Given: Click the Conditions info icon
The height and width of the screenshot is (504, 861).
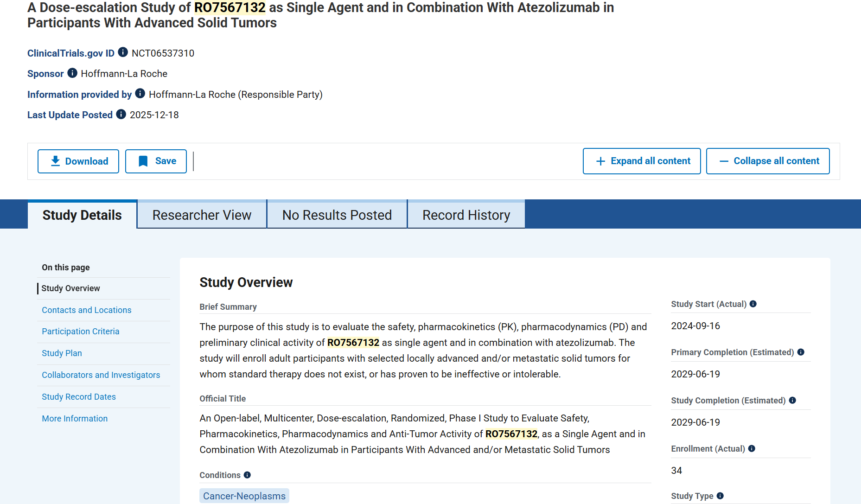Looking at the screenshot, I should pos(247,475).
